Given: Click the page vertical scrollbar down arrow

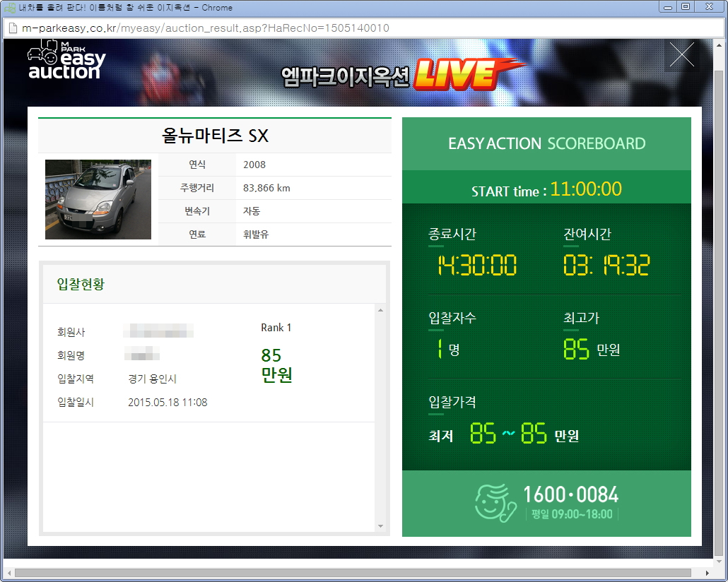Looking at the screenshot, I should coord(719,562).
